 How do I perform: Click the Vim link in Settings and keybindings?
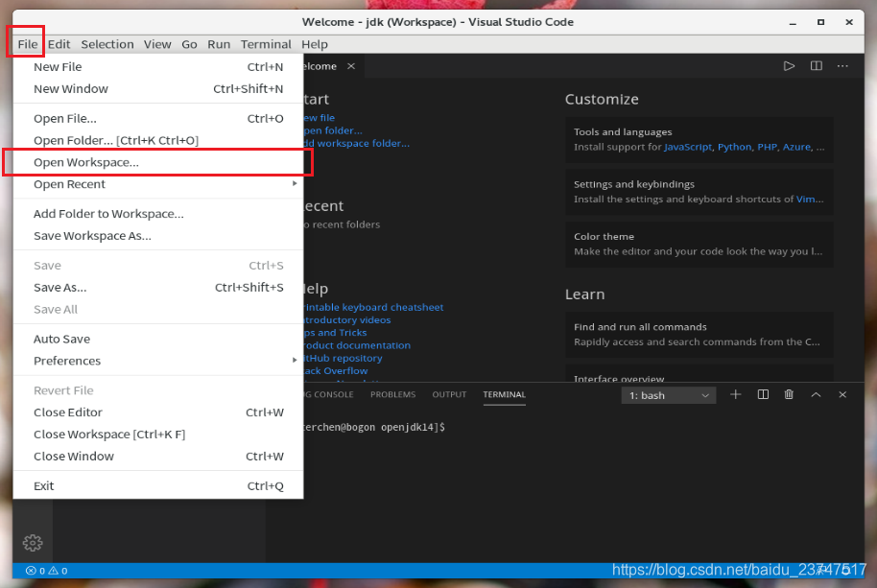pos(805,199)
